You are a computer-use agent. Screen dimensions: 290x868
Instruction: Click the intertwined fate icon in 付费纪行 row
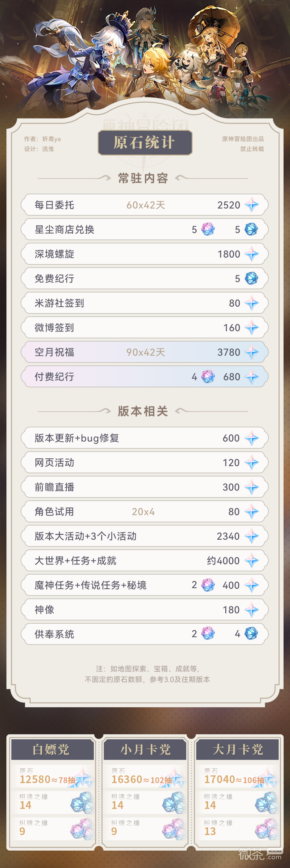pyautogui.click(x=208, y=376)
